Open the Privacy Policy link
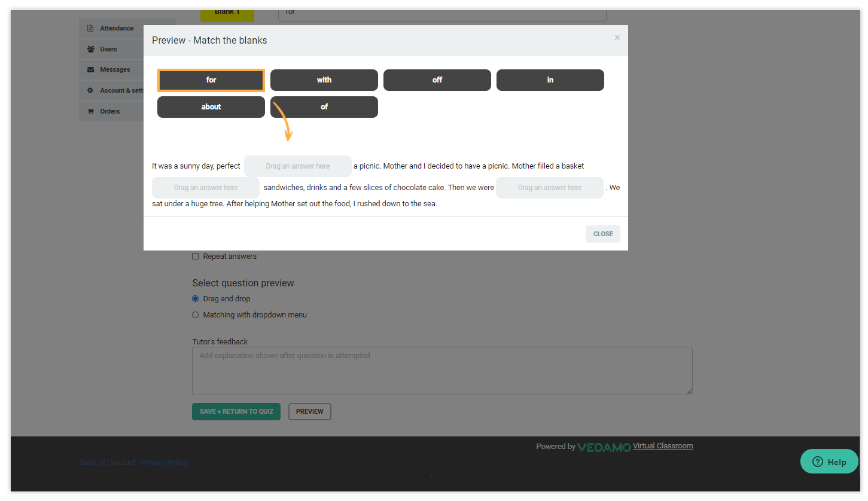868x501 pixels. pyautogui.click(x=163, y=462)
